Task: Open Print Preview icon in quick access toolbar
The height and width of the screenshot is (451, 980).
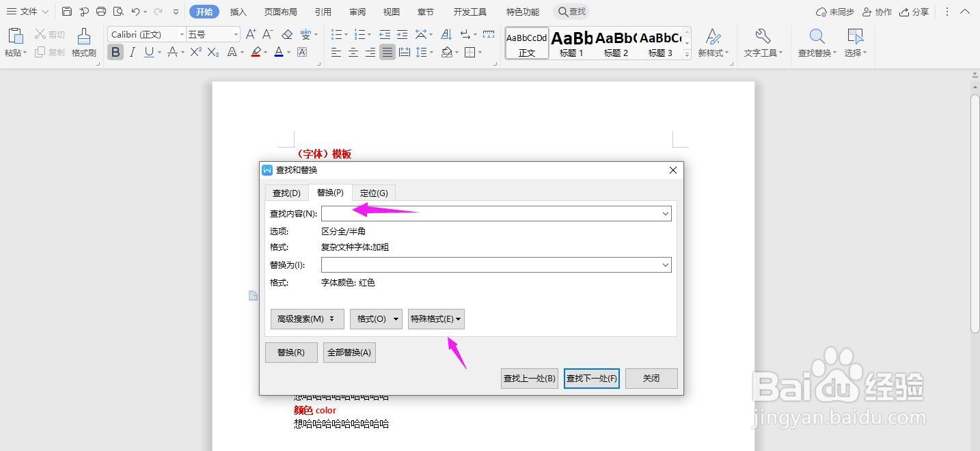Action: 118,12
